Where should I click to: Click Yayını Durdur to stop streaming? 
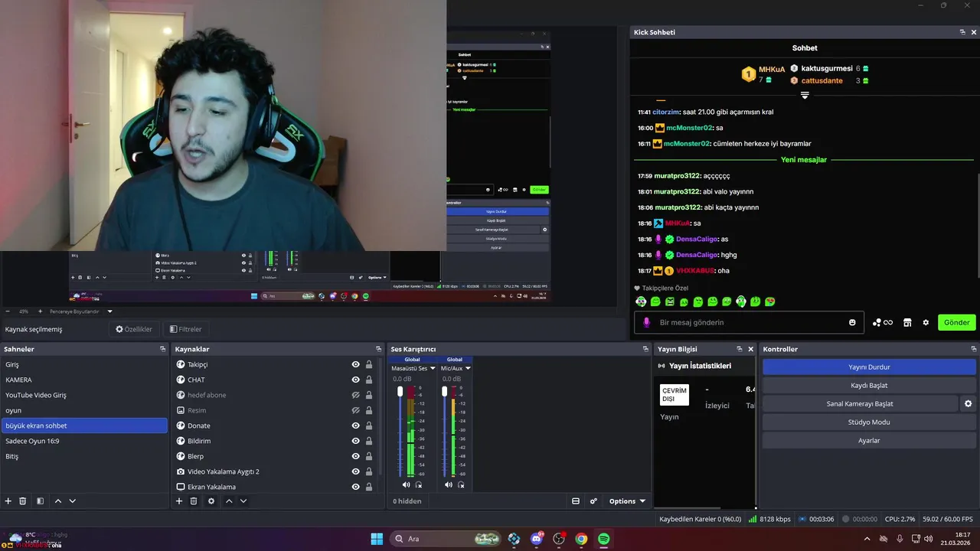[x=869, y=367]
